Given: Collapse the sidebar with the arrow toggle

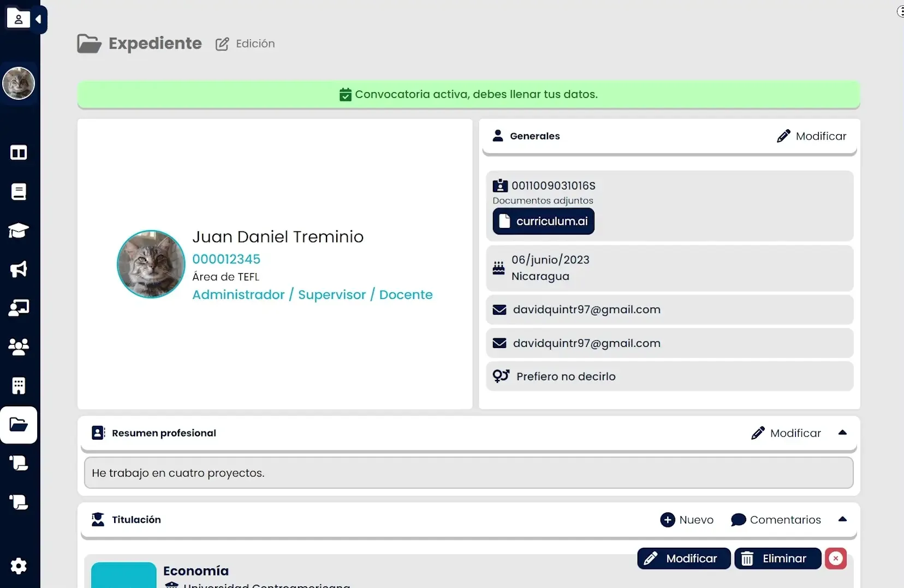Looking at the screenshot, I should 38,20.
